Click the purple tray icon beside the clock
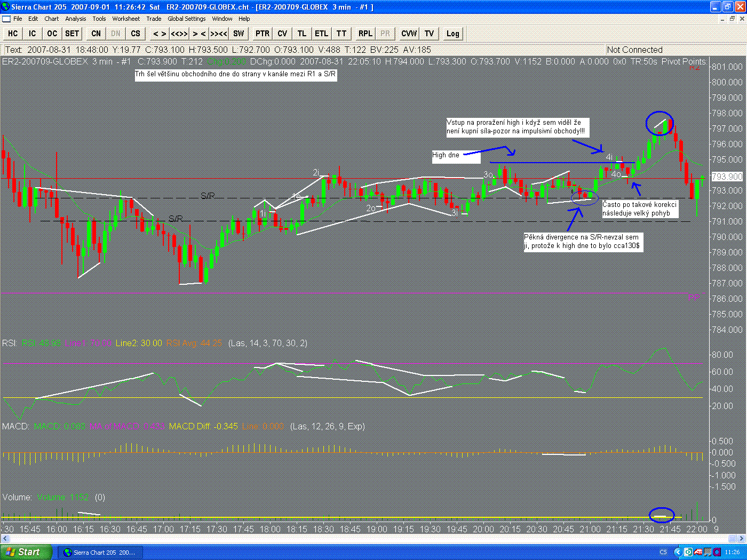 (x=717, y=552)
